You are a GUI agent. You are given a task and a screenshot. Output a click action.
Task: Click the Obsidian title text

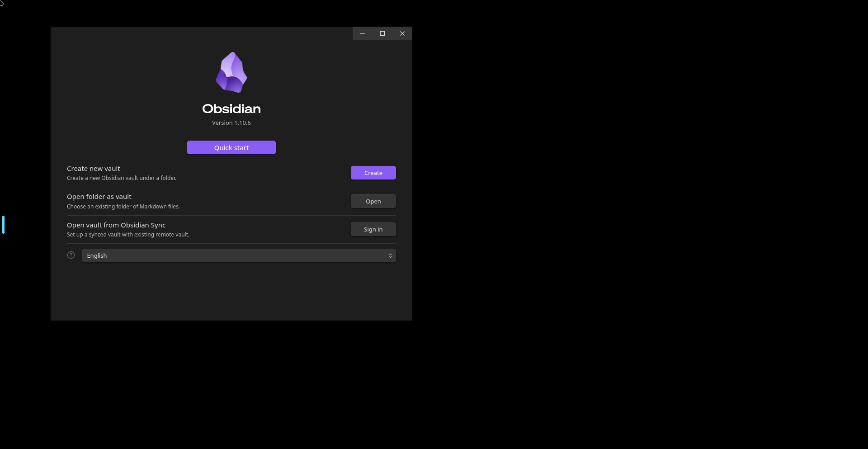[231, 109]
